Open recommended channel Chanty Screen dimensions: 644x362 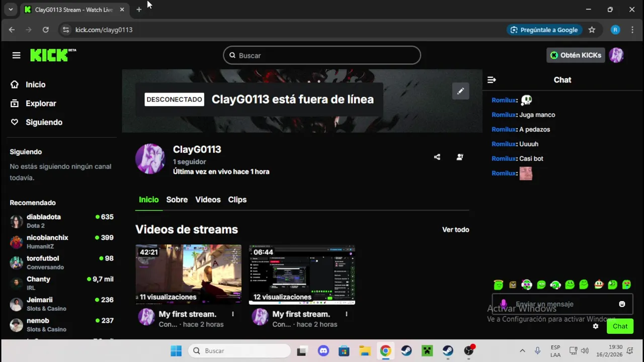61,283
